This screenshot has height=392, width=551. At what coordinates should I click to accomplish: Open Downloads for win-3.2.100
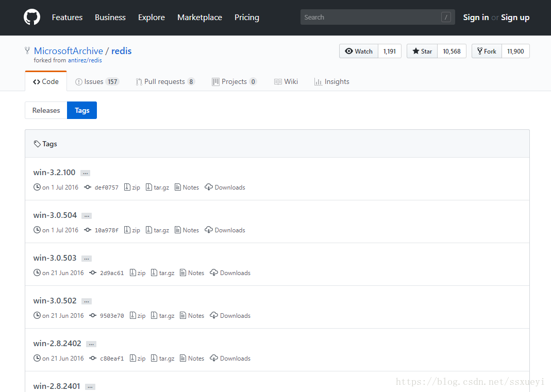225,187
